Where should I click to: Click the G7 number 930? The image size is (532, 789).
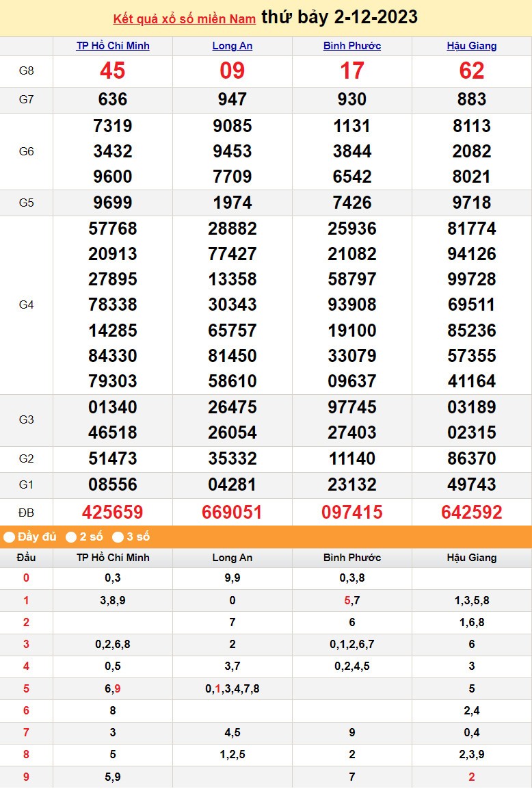coord(352,100)
